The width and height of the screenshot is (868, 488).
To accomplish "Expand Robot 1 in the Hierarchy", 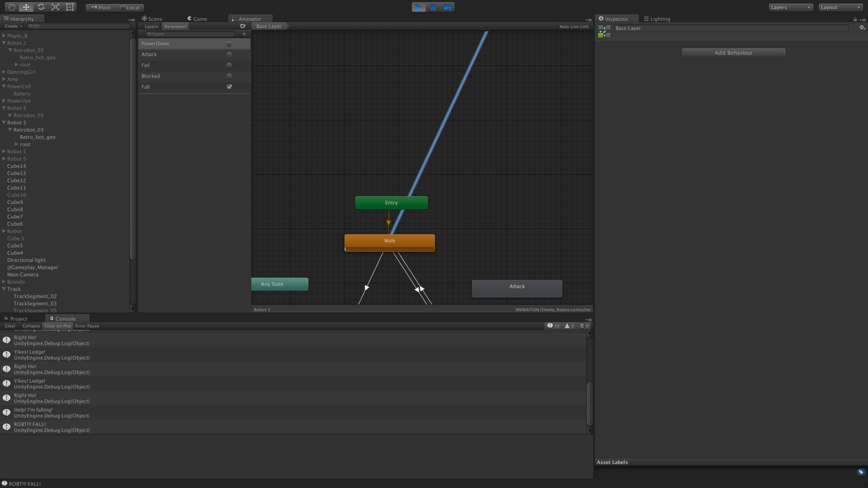I will pyautogui.click(x=4, y=151).
